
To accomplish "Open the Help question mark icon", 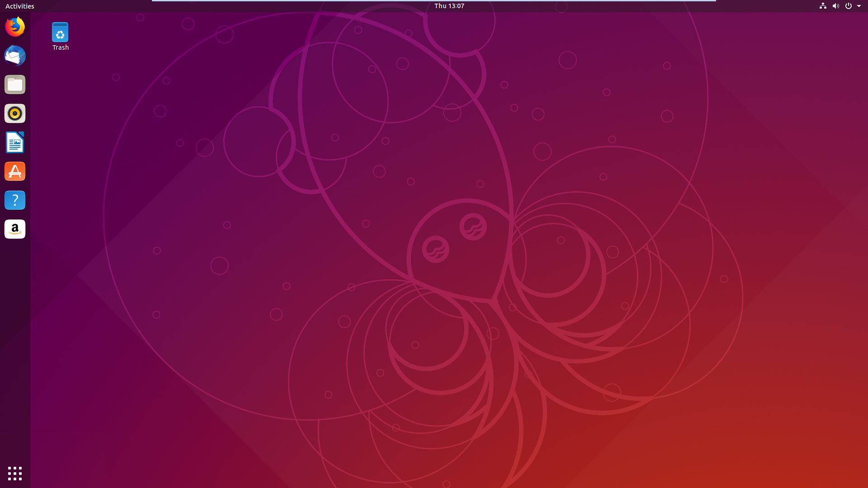I will pos(15,200).
